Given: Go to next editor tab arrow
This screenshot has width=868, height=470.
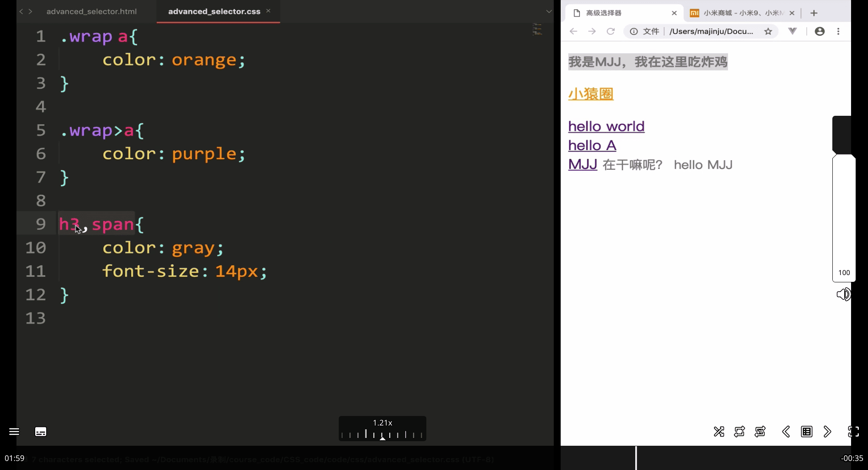Looking at the screenshot, I should pos(30,11).
